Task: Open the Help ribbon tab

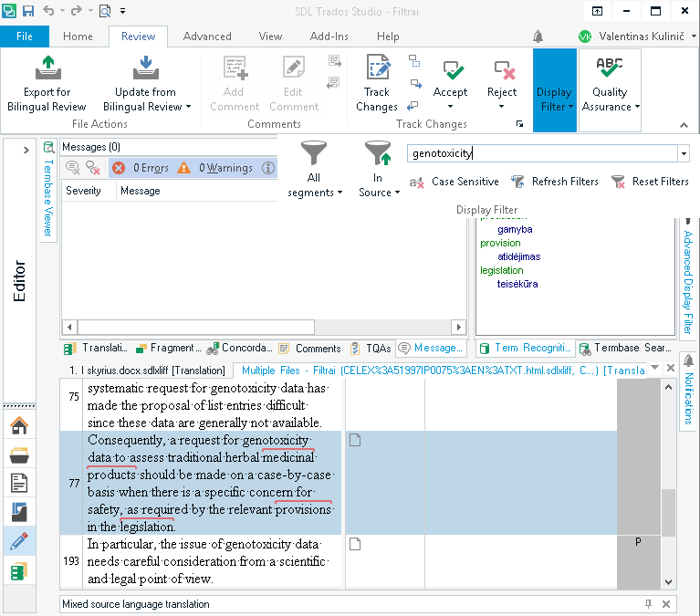Action: pos(388,37)
